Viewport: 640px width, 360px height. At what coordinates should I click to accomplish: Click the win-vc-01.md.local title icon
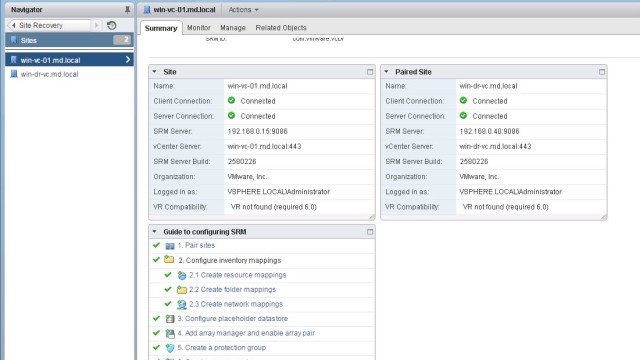(x=147, y=9)
